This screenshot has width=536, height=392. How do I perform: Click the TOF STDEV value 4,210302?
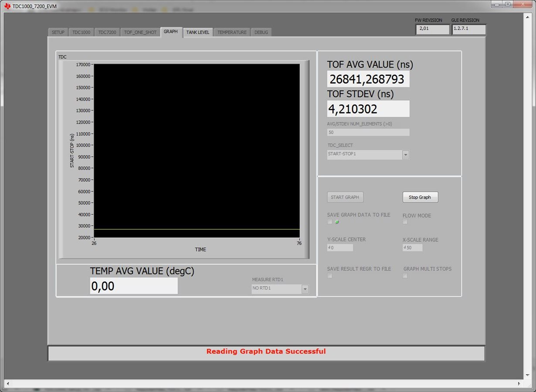click(x=368, y=108)
